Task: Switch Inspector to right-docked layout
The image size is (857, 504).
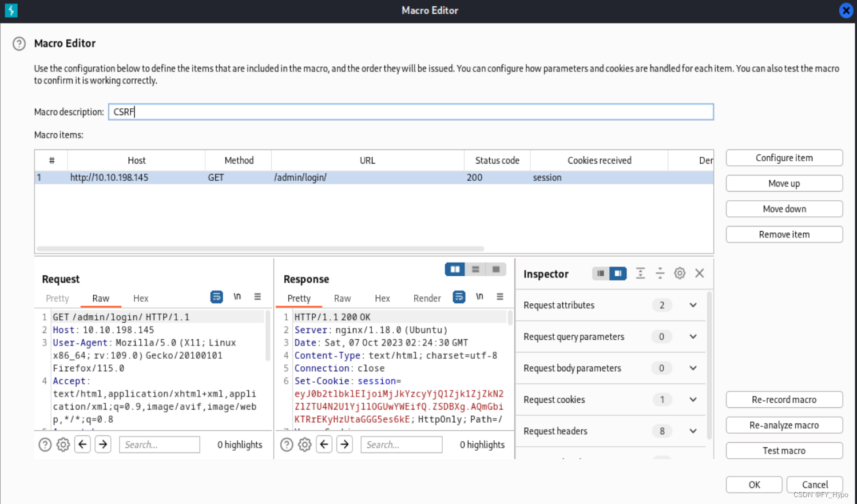Action: (618, 273)
